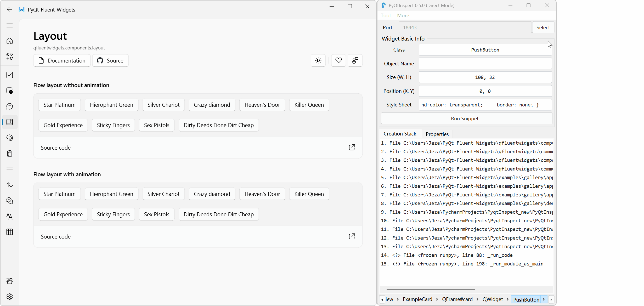Click the Run Snippet button
Screen dimensions: 644x306
click(466, 118)
